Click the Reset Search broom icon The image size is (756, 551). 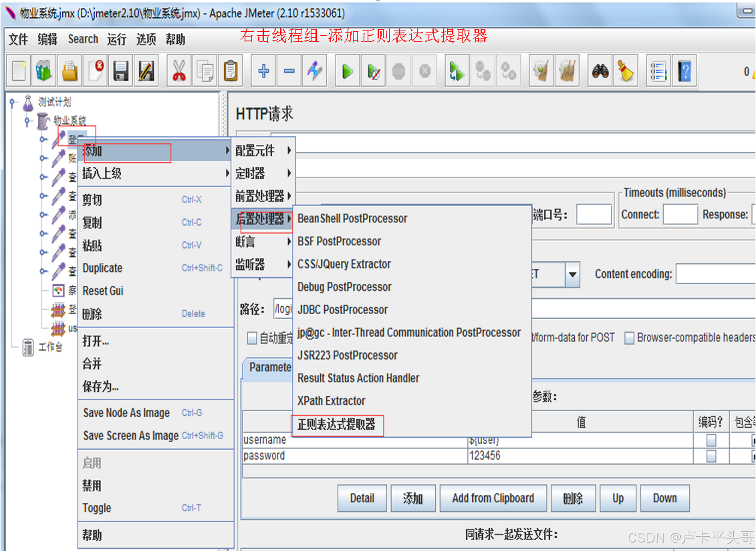[x=625, y=71]
